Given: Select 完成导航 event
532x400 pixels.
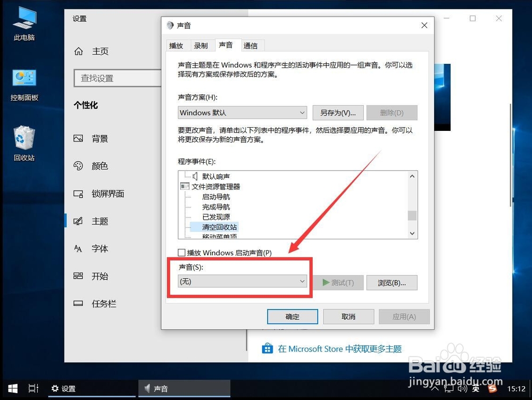Looking at the screenshot, I should tap(216, 206).
